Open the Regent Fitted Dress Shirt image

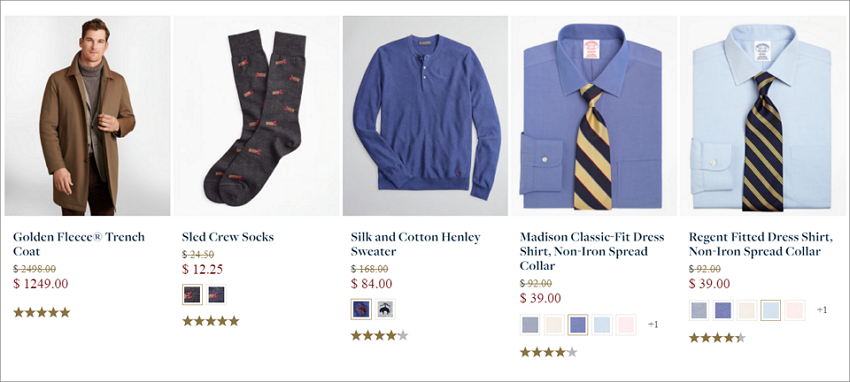pyautogui.click(x=763, y=116)
